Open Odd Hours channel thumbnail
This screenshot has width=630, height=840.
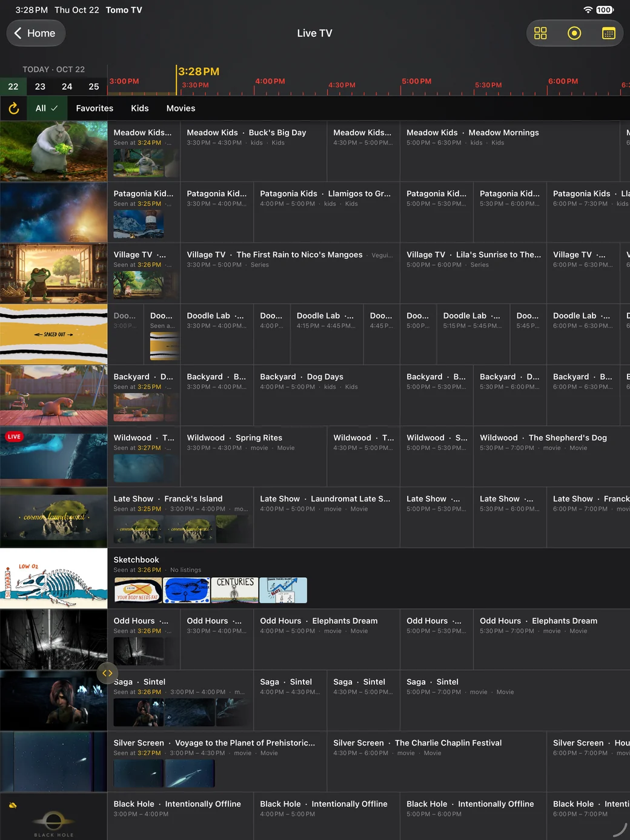pos(54,640)
